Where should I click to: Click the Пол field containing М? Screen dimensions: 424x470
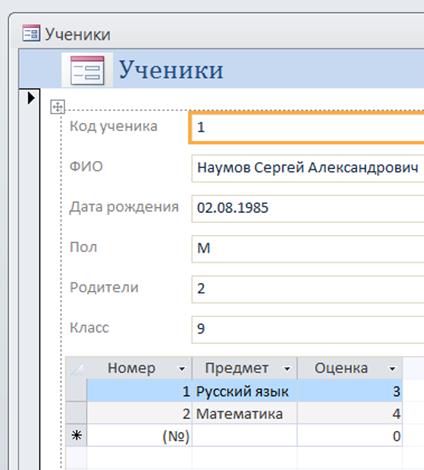click(308, 249)
